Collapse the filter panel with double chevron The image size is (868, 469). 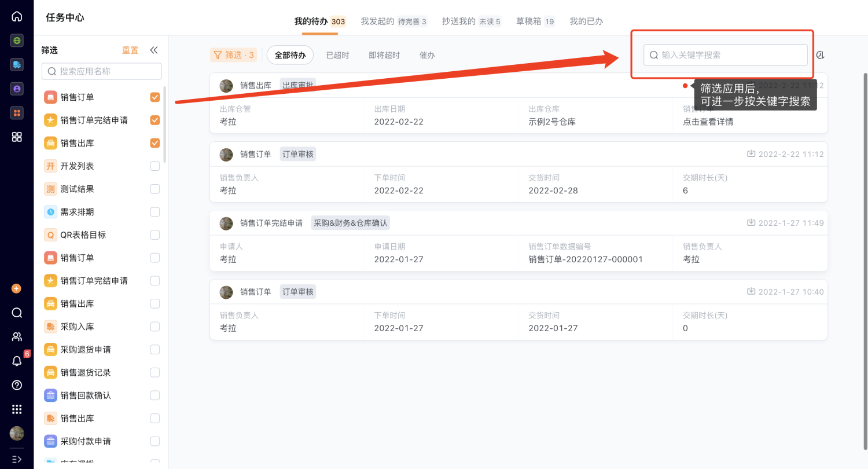pyautogui.click(x=154, y=50)
